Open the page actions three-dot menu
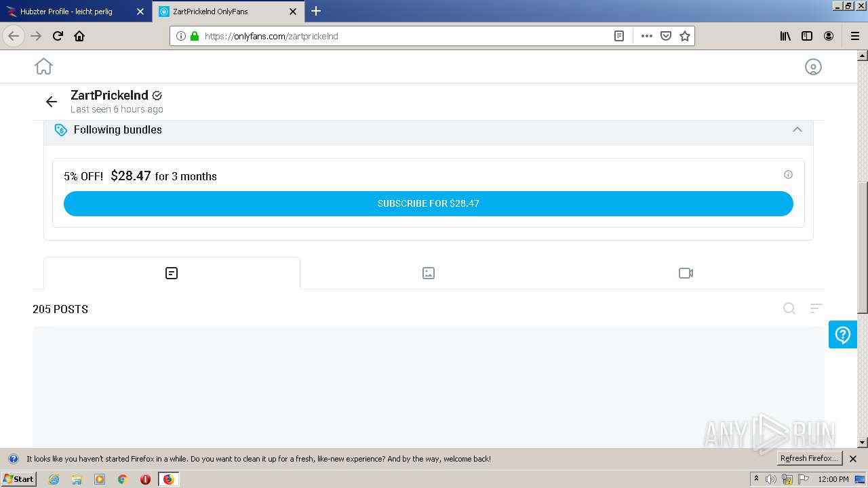 [x=647, y=36]
